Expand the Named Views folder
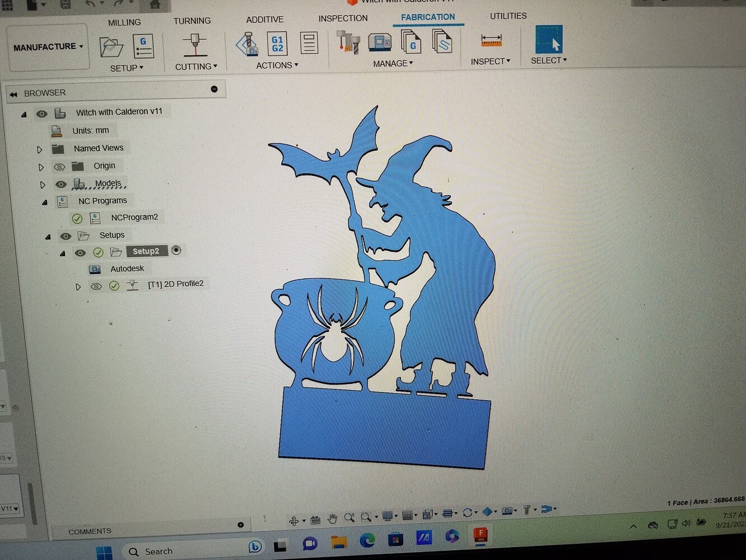This screenshot has width=746, height=560. pos(39,150)
